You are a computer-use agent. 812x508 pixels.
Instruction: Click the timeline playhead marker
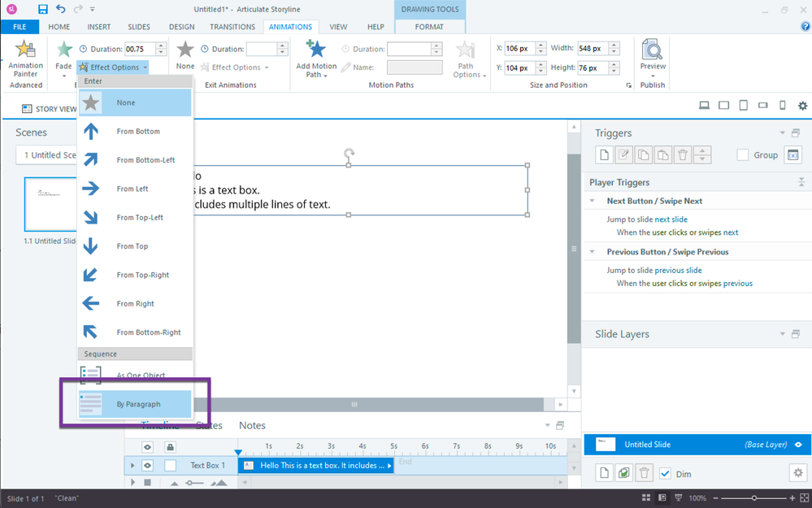238,453
